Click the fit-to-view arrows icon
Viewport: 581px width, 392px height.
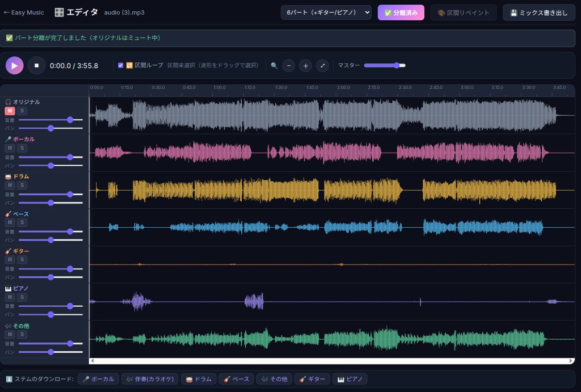[322, 65]
